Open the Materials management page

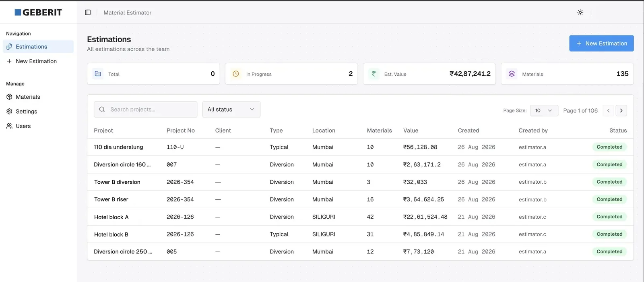click(x=38, y=97)
